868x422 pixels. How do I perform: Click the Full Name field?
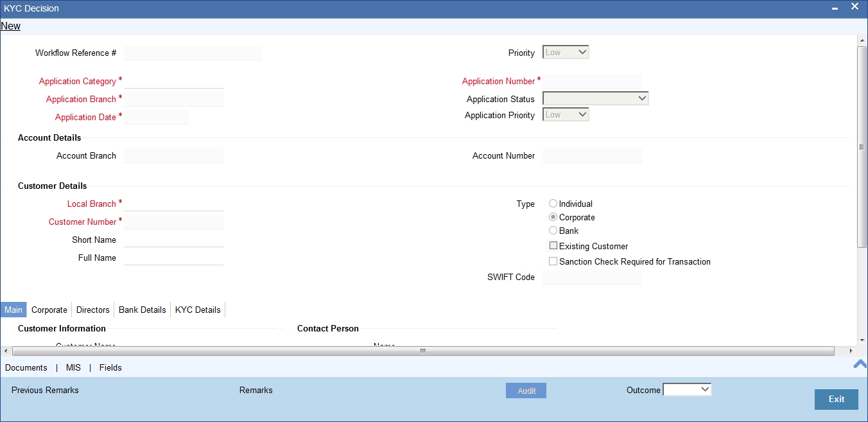point(173,258)
